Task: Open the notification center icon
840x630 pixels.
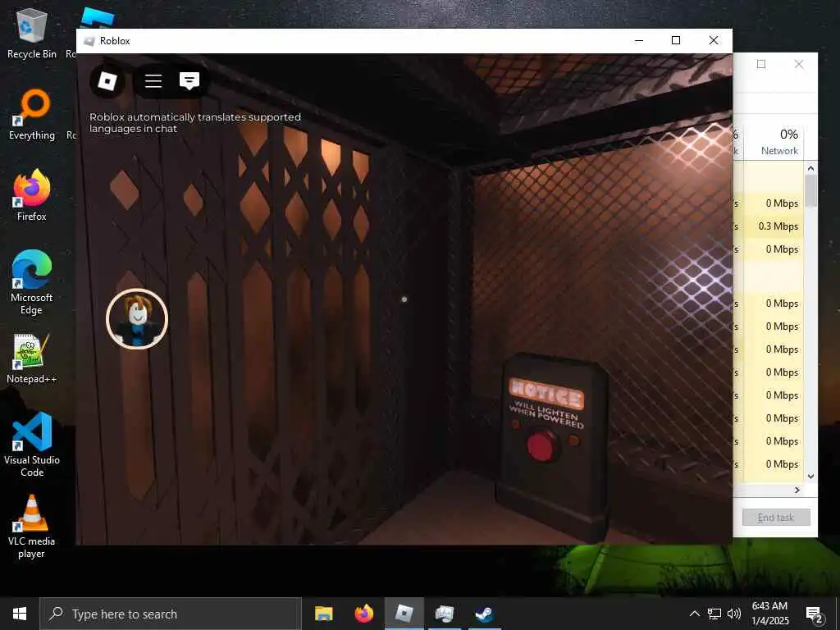Action: click(x=814, y=614)
